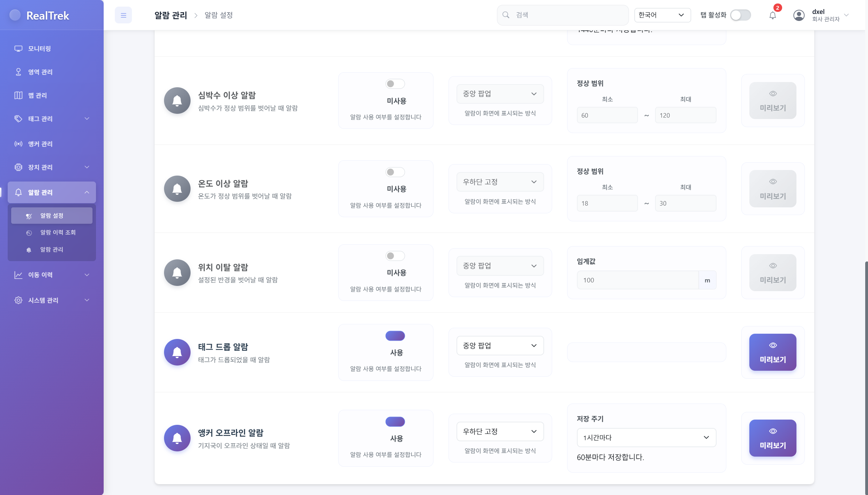Click the 임계값 input showing 100

click(637, 280)
